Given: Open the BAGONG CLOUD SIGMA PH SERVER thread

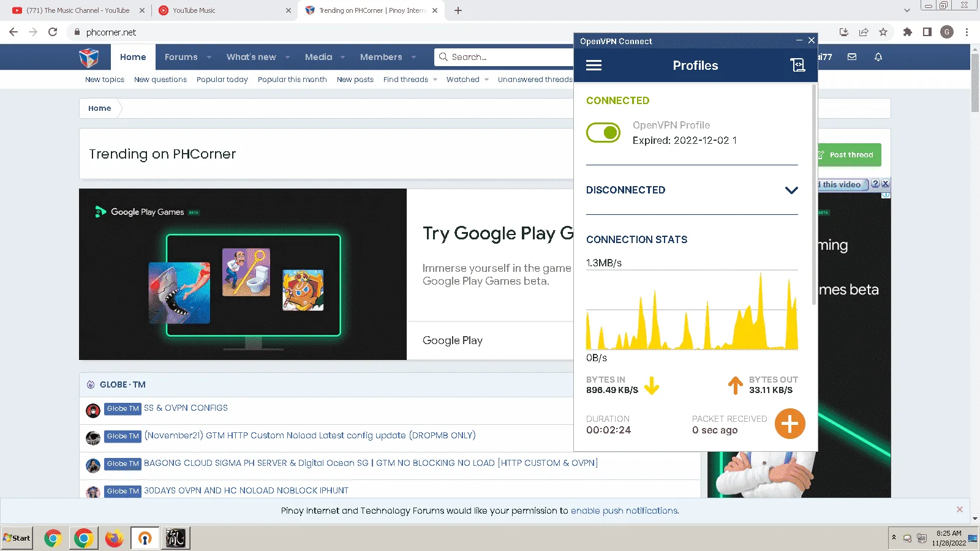Looking at the screenshot, I should tap(371, 463).
